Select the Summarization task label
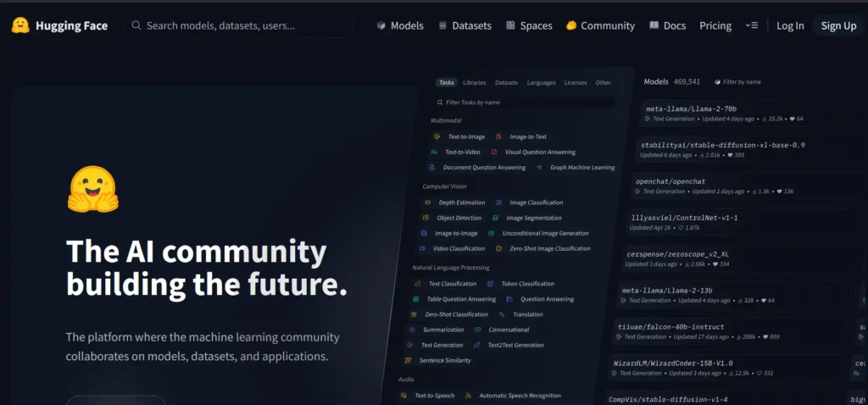 443,330
